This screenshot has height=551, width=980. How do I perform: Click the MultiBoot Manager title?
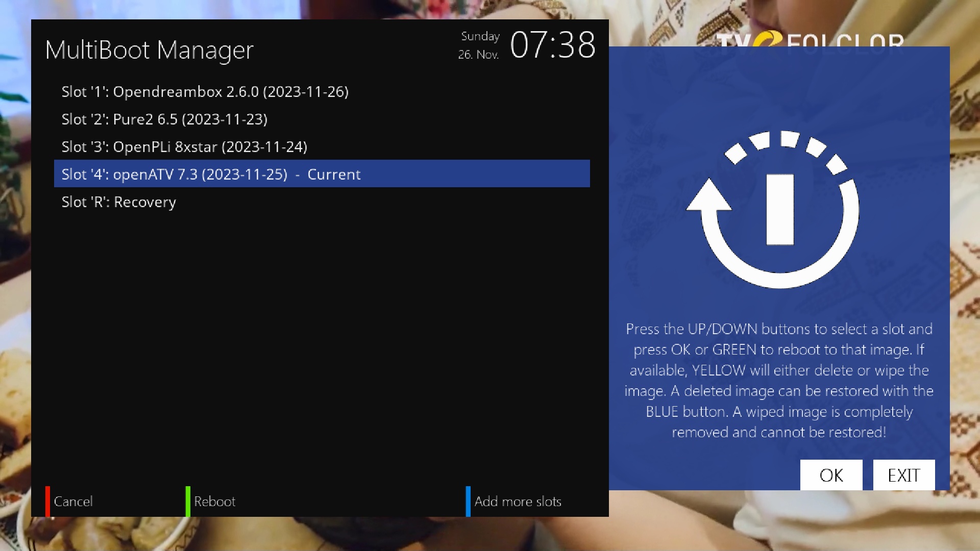(x=149, y=50)
